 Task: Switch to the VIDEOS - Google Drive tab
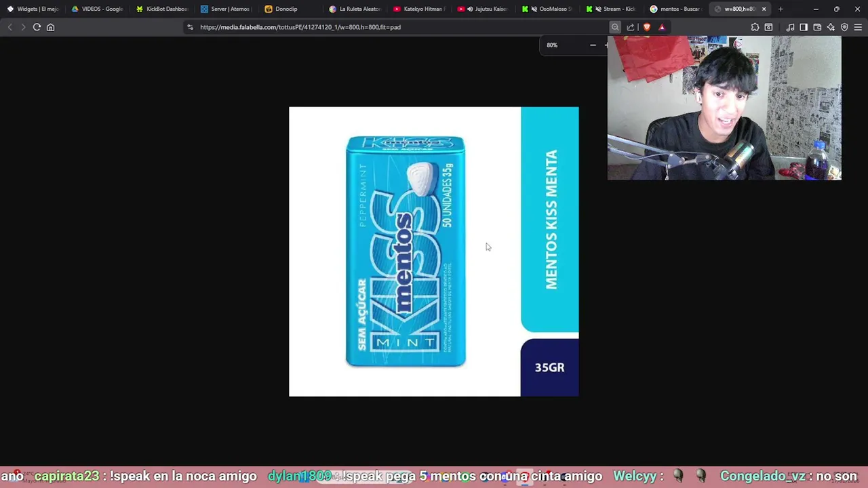pos(97,9)
